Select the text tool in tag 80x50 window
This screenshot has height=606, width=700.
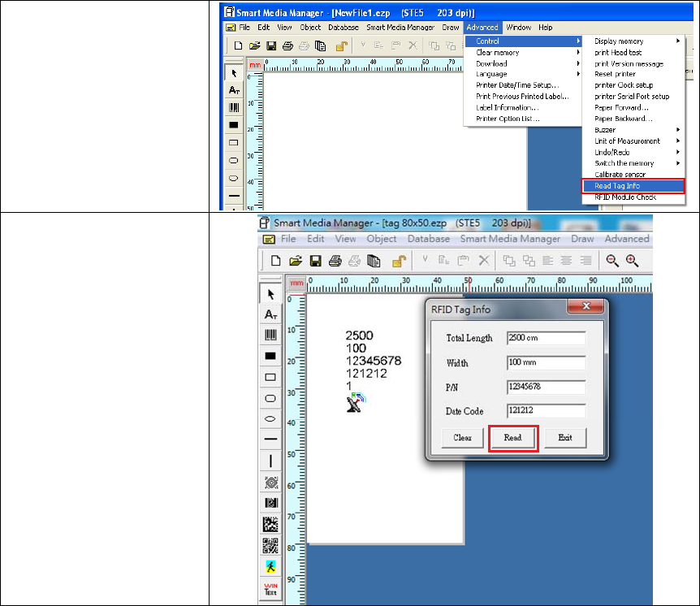point(270,314)
